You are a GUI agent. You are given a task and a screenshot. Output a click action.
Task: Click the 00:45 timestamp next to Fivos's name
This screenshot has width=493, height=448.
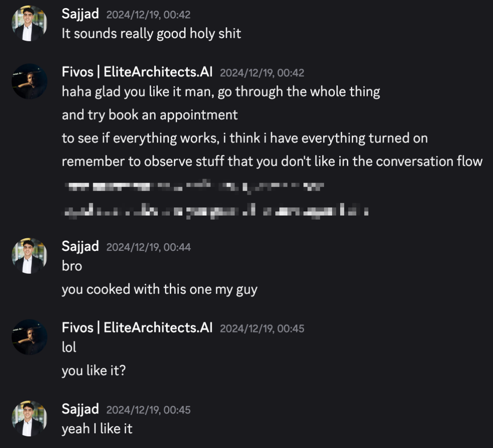262,328
